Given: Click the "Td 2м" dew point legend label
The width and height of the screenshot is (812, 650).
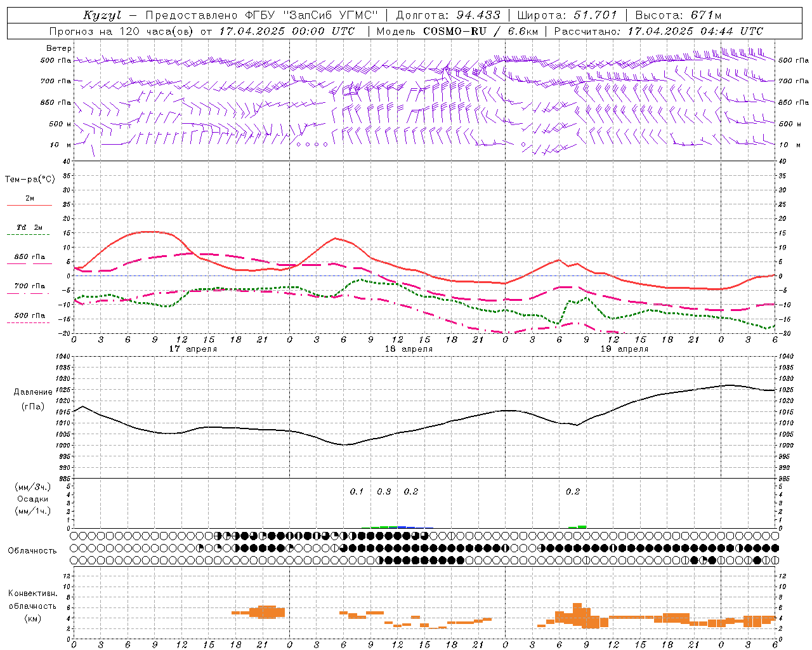Looking at the screenshot, I should [29, 227].
